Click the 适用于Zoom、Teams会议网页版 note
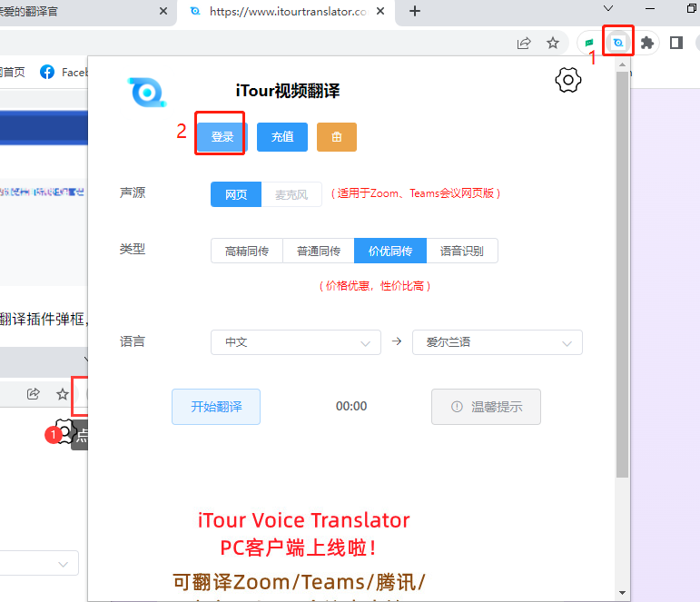 [416, 193]
